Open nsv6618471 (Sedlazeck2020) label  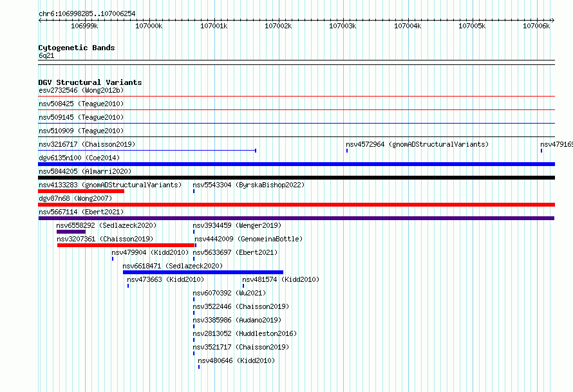[x=173, y=266]
